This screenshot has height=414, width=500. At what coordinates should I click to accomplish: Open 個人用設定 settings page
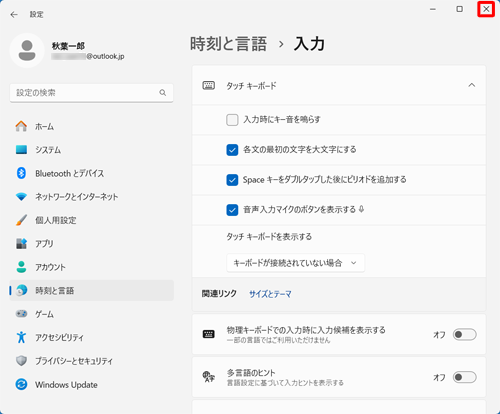(92, 220)
